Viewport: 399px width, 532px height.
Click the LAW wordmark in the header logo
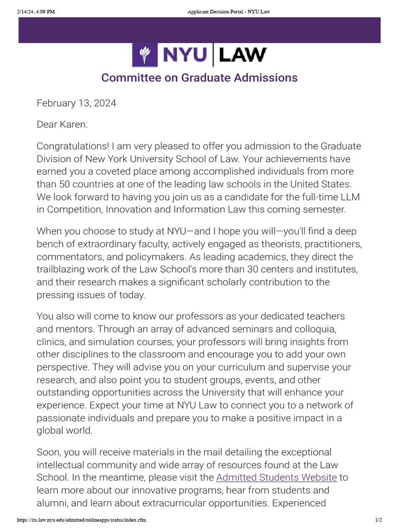point(243,55)
